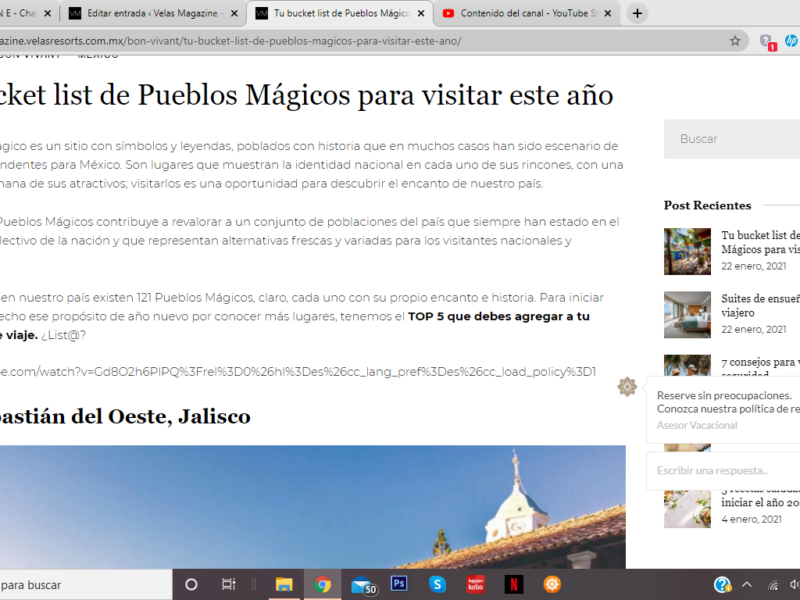Click the Buscar search field in sidebar
The height and width of the screenshot is (600, 800).
pyautogui.click(x=732, y=139)
